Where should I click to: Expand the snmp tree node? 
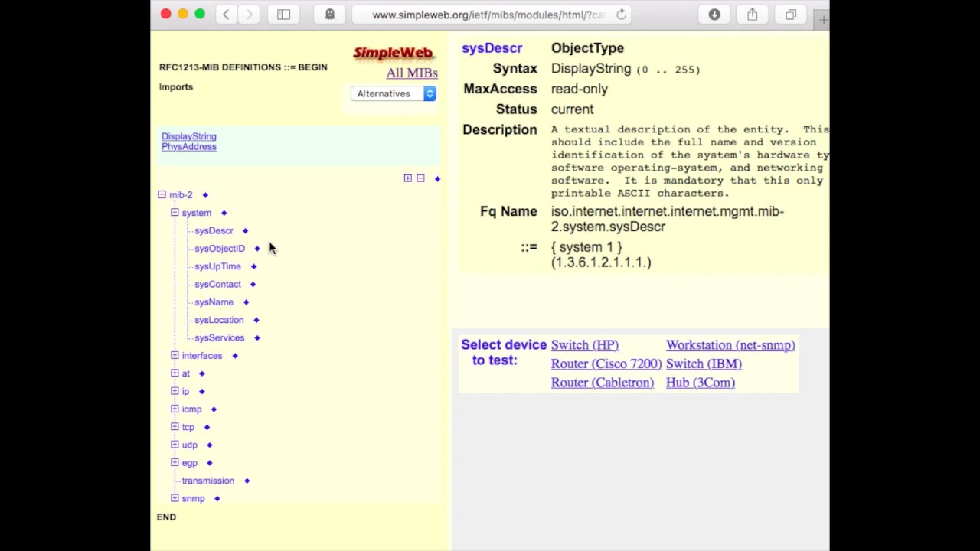tap(175, 498)
